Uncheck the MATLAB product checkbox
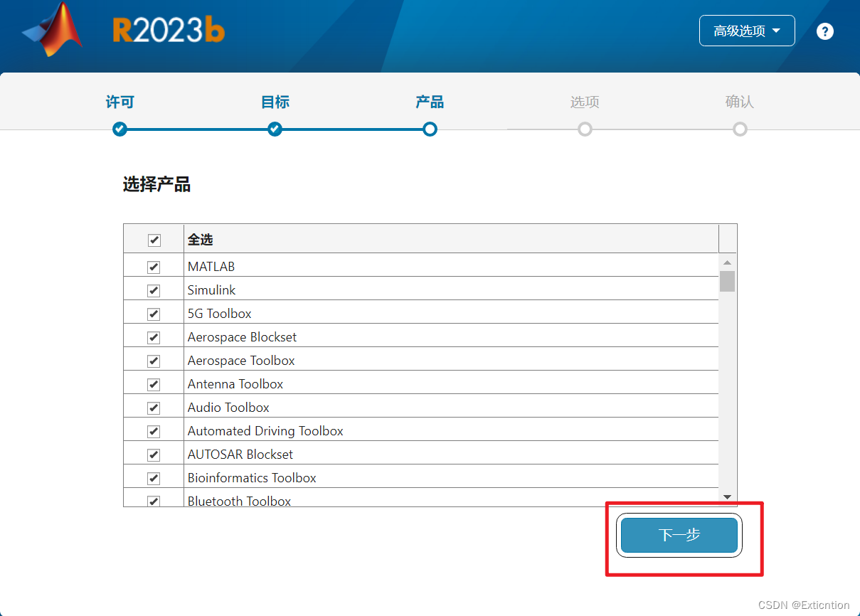Screen dimensions: 860x616 pos(154,267)
